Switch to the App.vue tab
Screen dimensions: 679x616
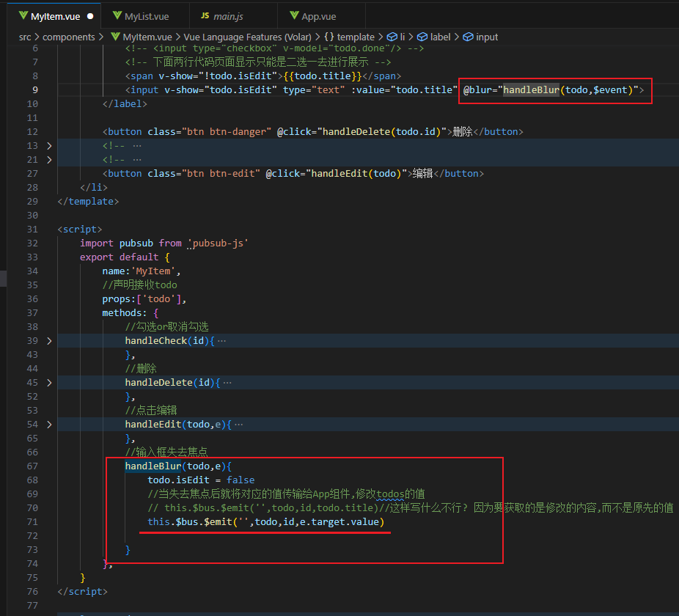point(318,15)
